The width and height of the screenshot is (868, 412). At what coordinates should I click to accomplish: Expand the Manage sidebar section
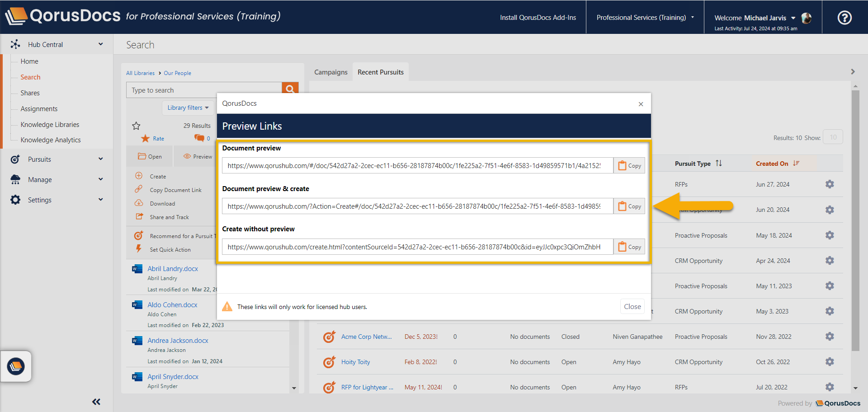tap(57, 179)
